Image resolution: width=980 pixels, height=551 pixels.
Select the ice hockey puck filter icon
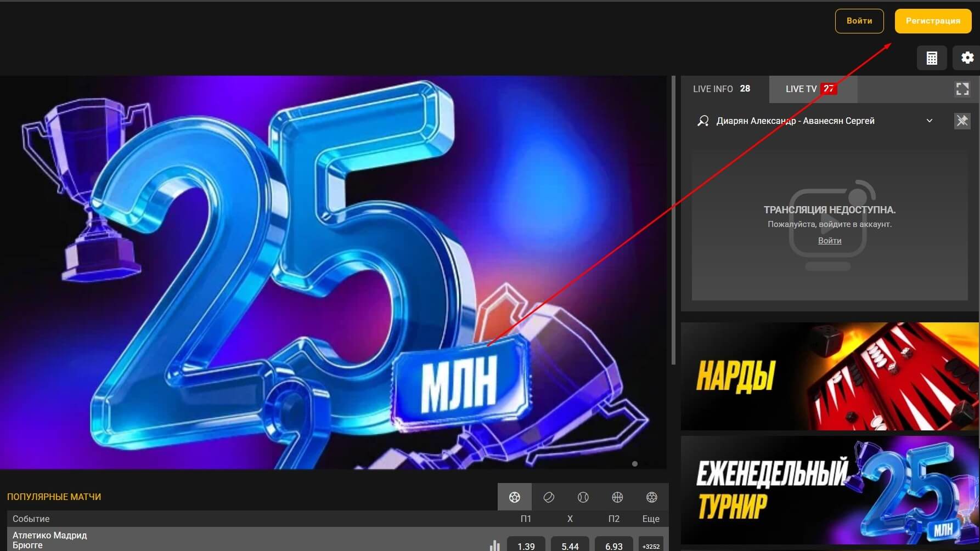(549, 497)
